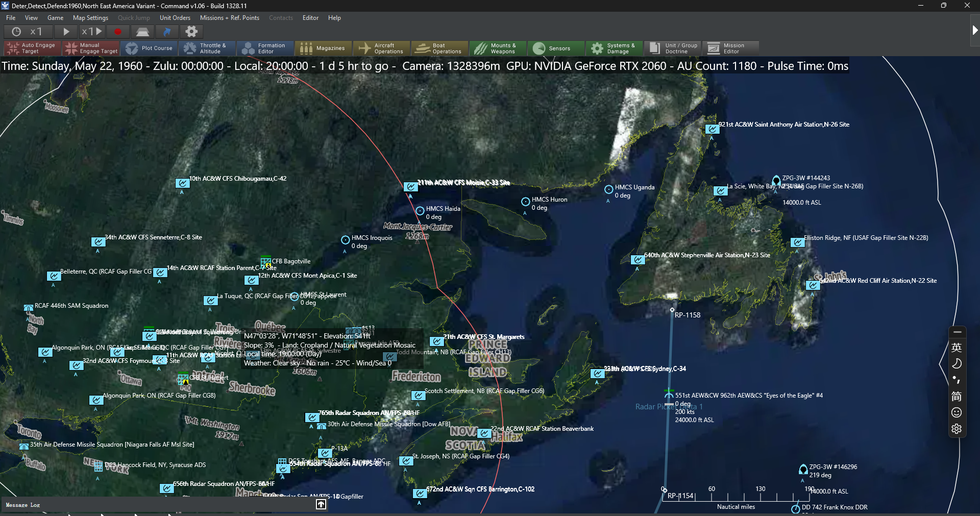Click Manual Engage Target button
980x516 pixels.
pyautogui.click(x=91, y=48)
